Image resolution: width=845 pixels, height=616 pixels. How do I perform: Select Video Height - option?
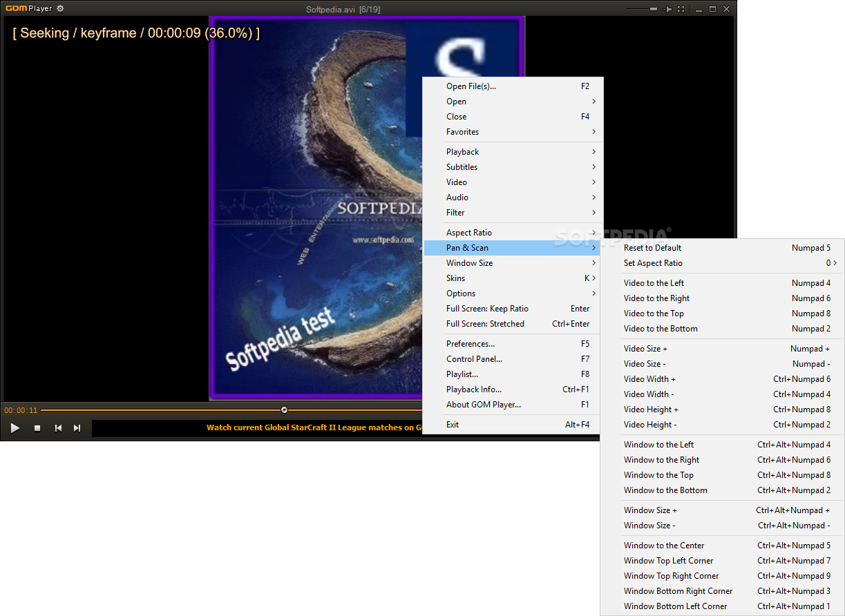pos(723,425)
